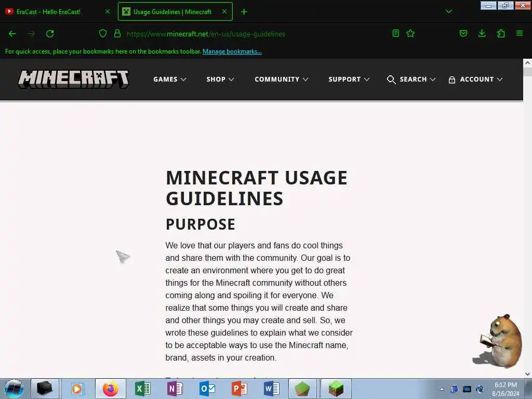Click the MINECRAFT USAGE GUIDELINES heading
Viewport: 532px width, 399px height.
tap(257, 188)
